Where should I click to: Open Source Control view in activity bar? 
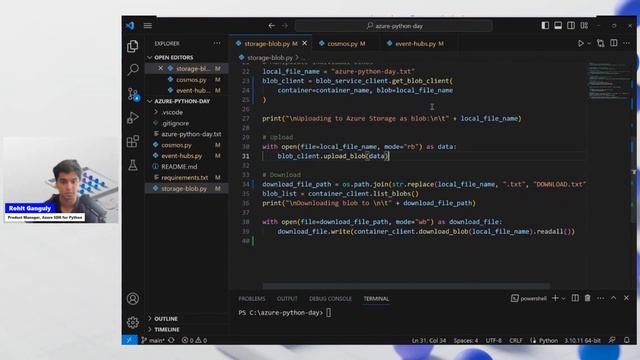pos(133,94)
